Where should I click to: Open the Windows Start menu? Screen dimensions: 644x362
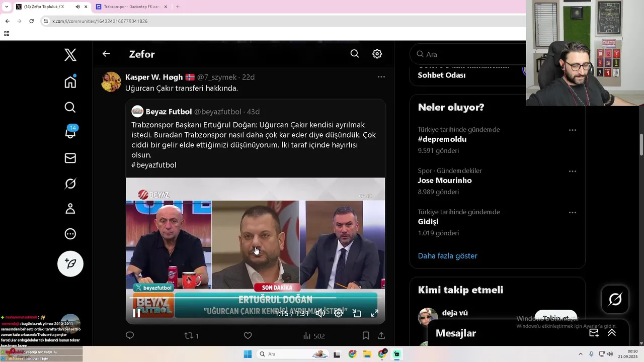click(248, 354)
